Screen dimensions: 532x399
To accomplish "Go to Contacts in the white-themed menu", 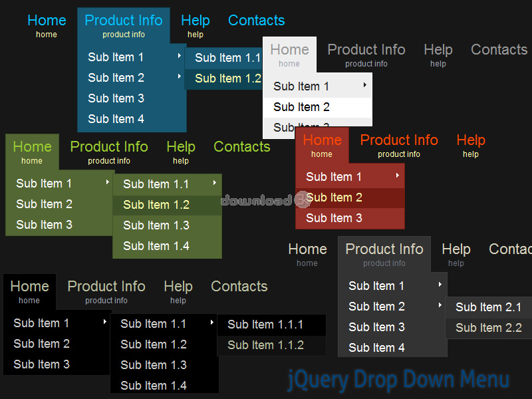I will pyautogui.click(x=499, y=50).
